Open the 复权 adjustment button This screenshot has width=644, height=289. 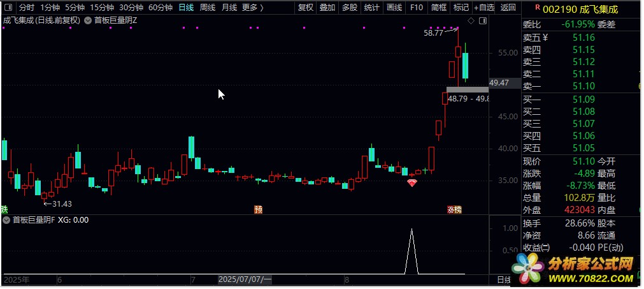(x=306, y=8)
